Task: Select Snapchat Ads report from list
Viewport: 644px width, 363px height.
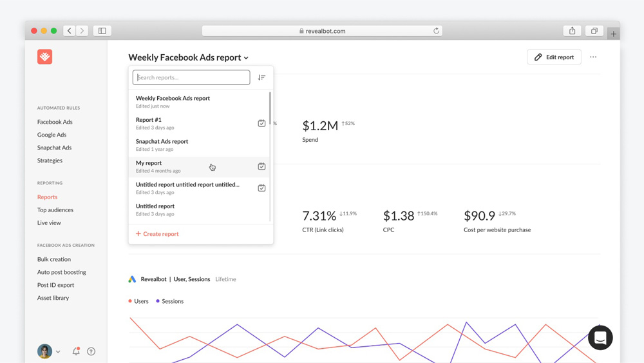Action: pos(162,144)
